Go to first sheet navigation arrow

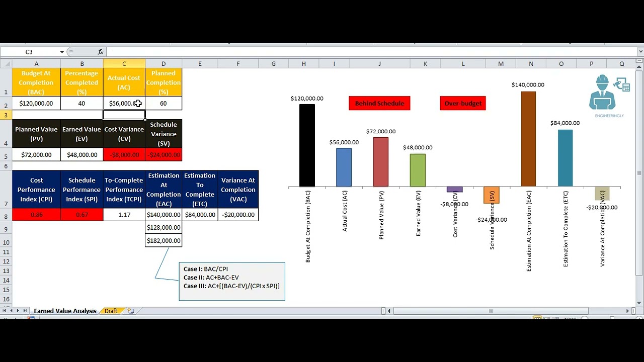pyautogui.click(x=4, y=311)
